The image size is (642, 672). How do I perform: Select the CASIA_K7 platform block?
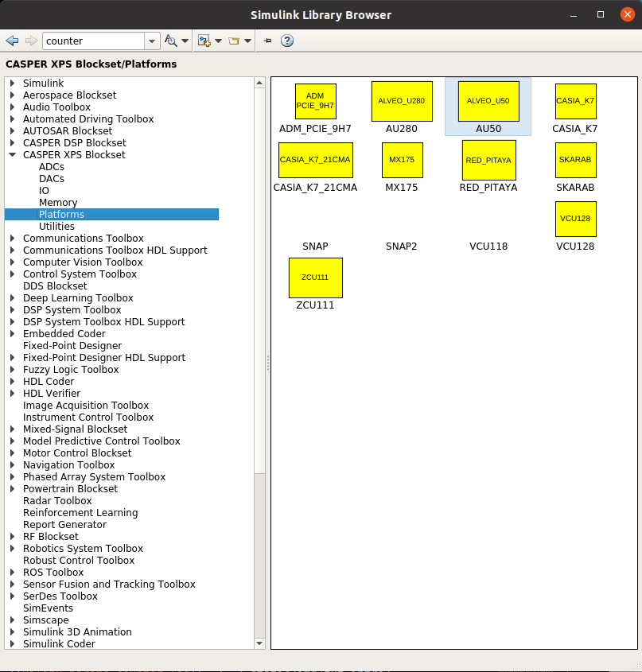point(575,101)
